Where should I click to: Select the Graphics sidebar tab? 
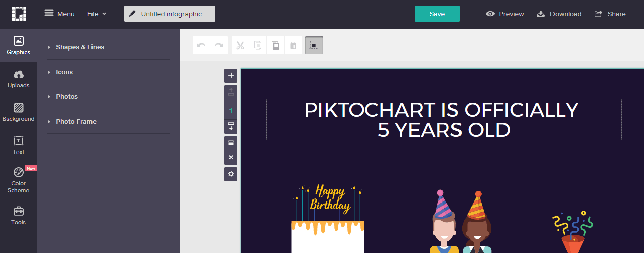[x=19, y=45]
